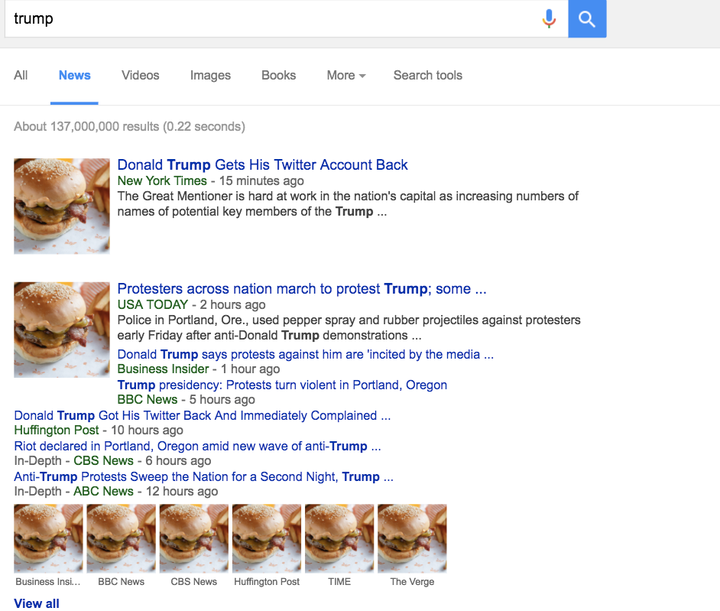The height and width of the screenshot is (611, 720).
Task: Click the blue magnifier search button
Action: [x=587, y=19]
